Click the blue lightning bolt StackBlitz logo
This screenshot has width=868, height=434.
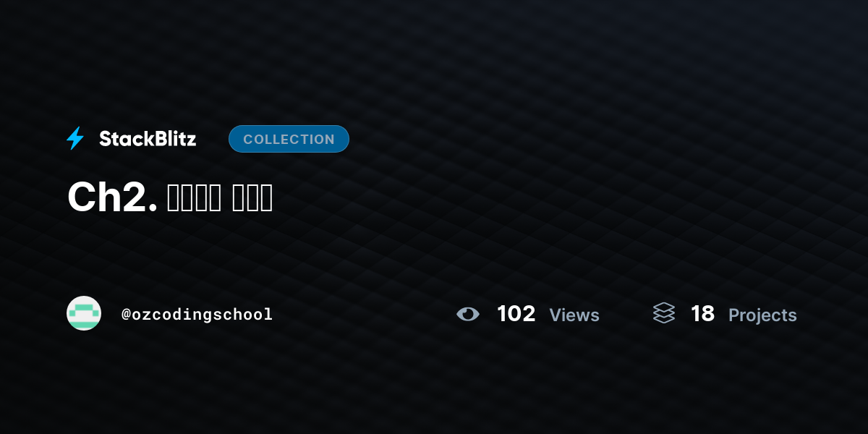(75, 138)
